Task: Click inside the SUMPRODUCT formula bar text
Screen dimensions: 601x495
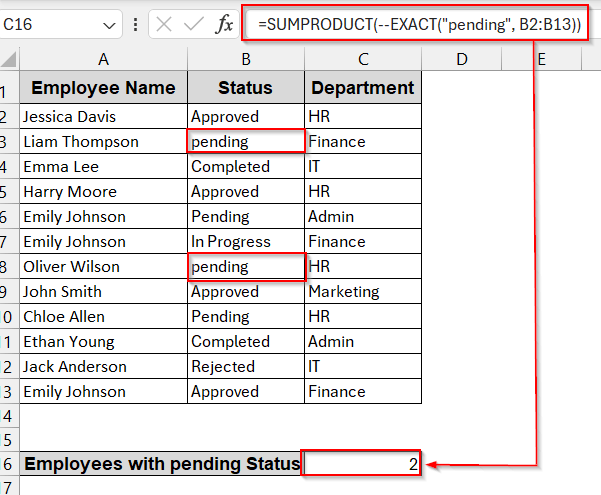Action: click(x=419, y=24)
